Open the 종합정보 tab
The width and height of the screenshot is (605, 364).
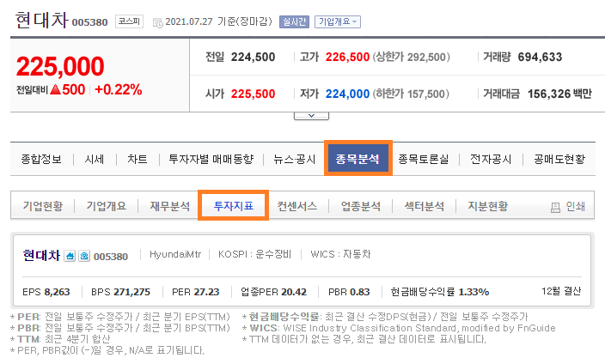pos(41,159)
